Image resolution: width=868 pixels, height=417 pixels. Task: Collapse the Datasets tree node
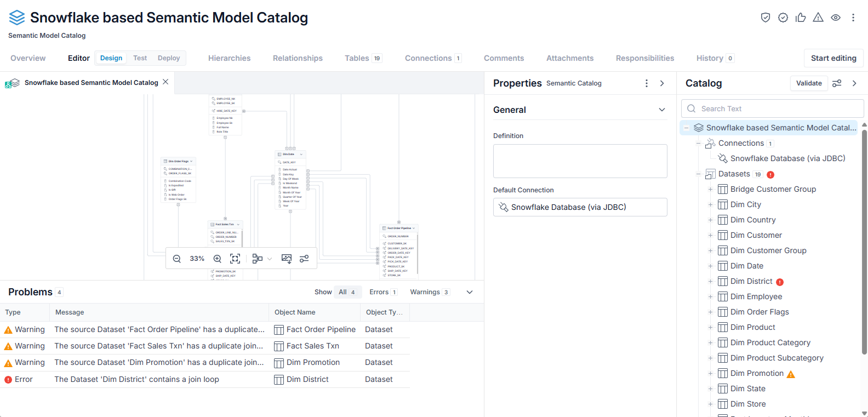698,174
